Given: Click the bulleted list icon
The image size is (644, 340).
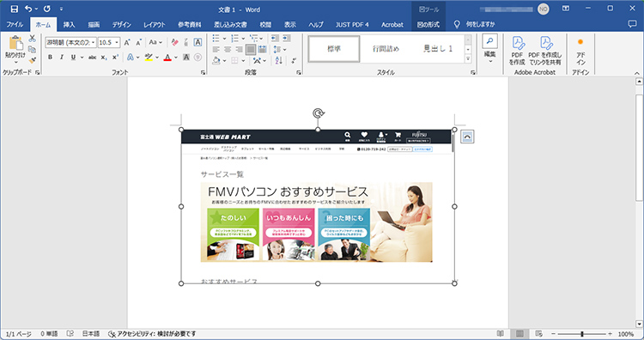Looking at the screenshot, I should (x=216, y=39).
